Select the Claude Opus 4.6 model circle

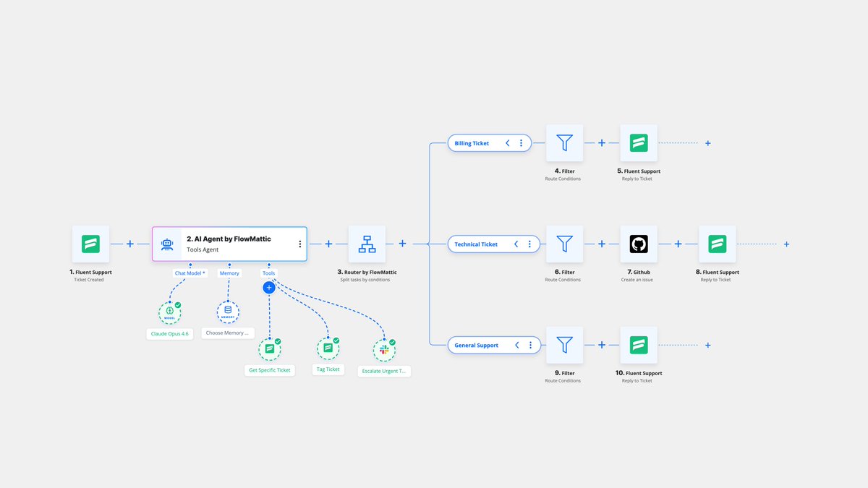click(169, 312)
